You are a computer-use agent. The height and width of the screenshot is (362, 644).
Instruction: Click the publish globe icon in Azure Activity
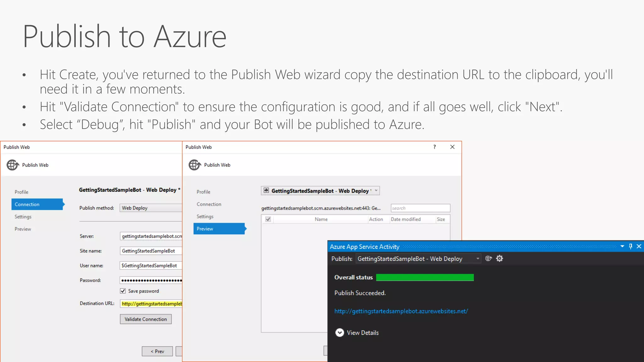[488, 258]
